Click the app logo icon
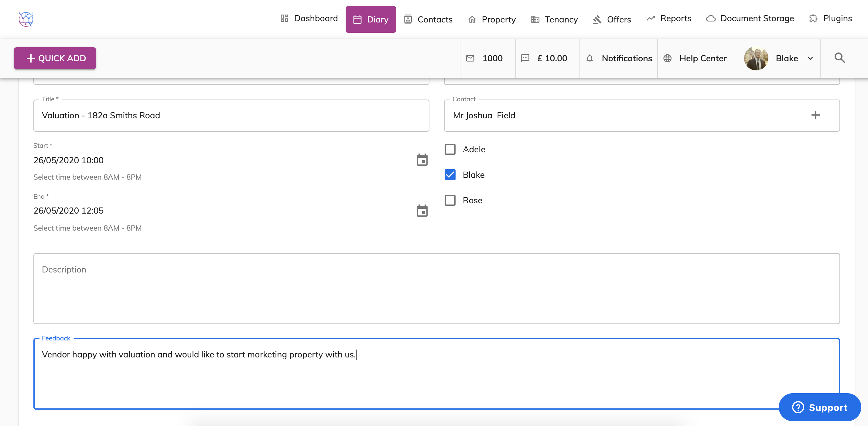This screenshot has width=868, height=426. tap(26, 19)
